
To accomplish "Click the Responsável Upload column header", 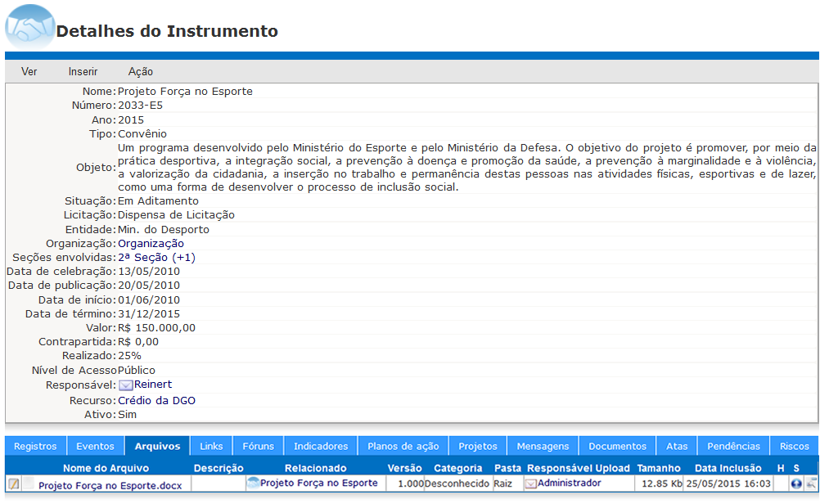I will point(578,469).
